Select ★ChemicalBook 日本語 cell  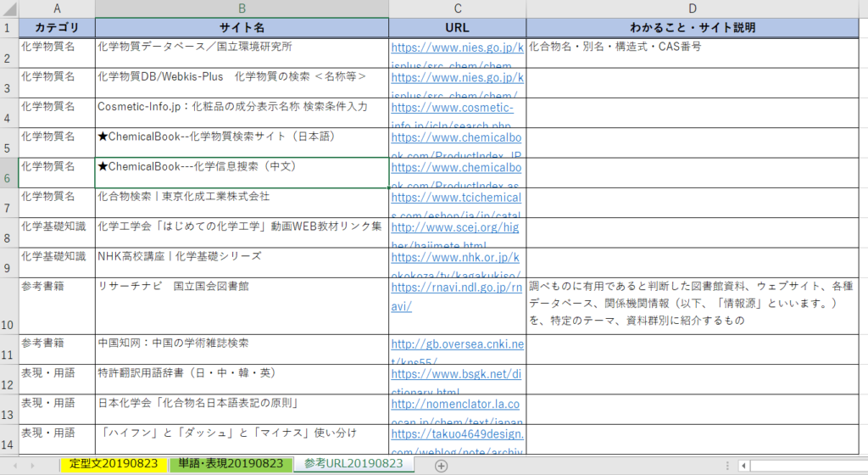[x=242, y=142]
